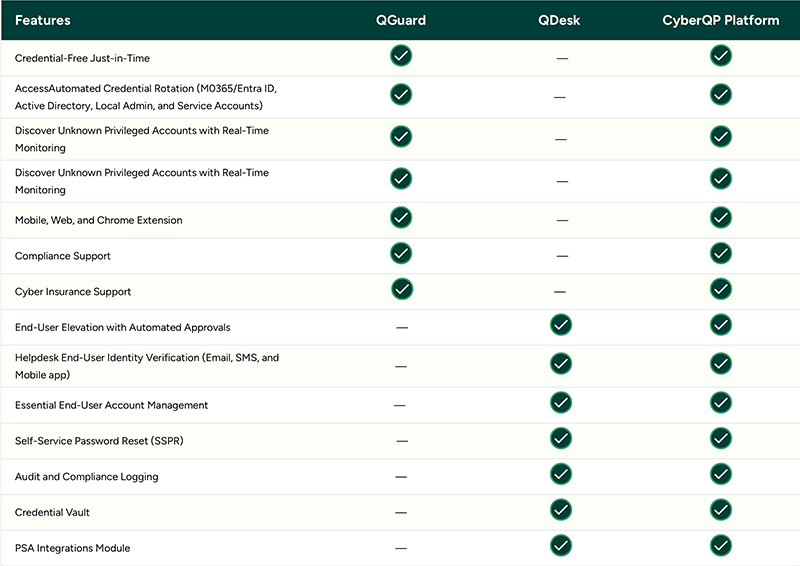Viewport: 800px width, 566px height.
Task: Click CyberQP Platform checkmark for Mobile, Web, Chrome Extension
Action: [721, 217]
